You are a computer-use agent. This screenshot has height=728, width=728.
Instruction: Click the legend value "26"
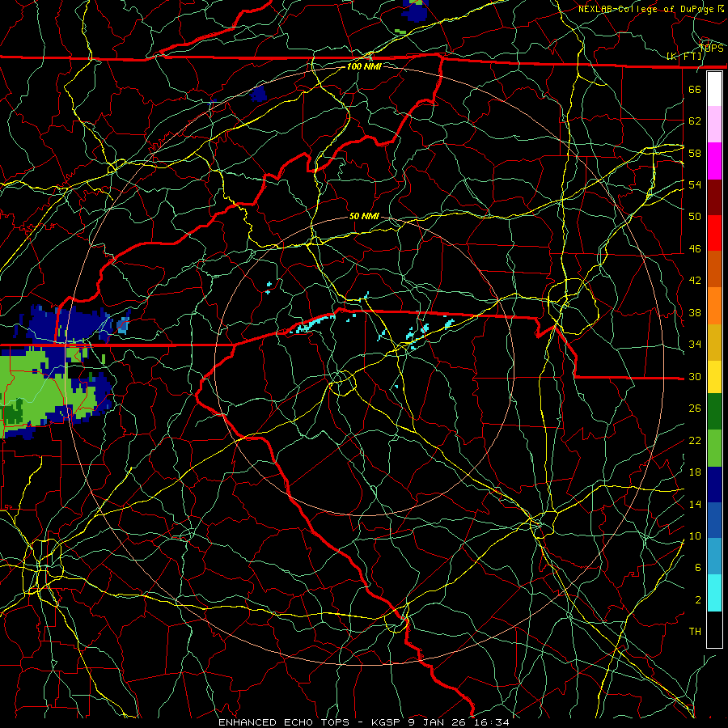coord(695,408)
